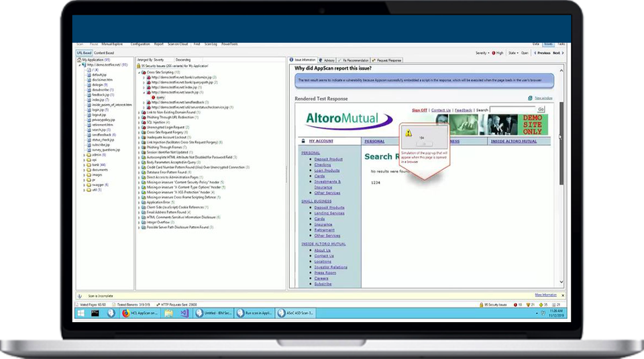Open Firefox from the taskbar
Viewport: 644px width, 359px height.
point(127,313)
